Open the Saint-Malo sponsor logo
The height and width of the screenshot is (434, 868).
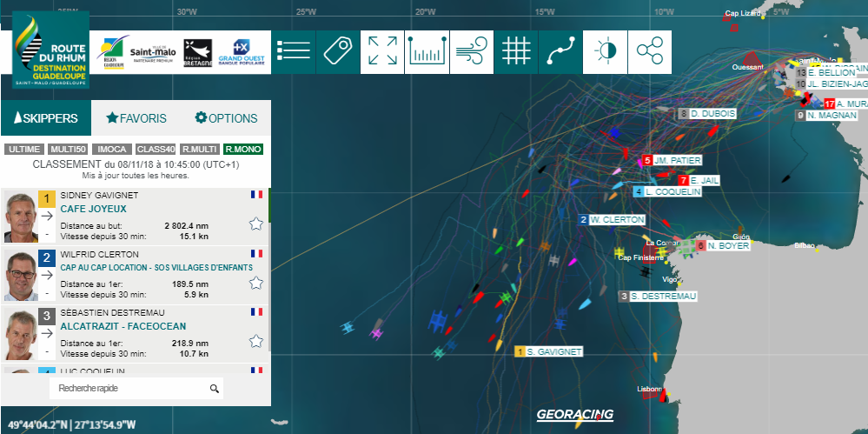pos(153,53)
